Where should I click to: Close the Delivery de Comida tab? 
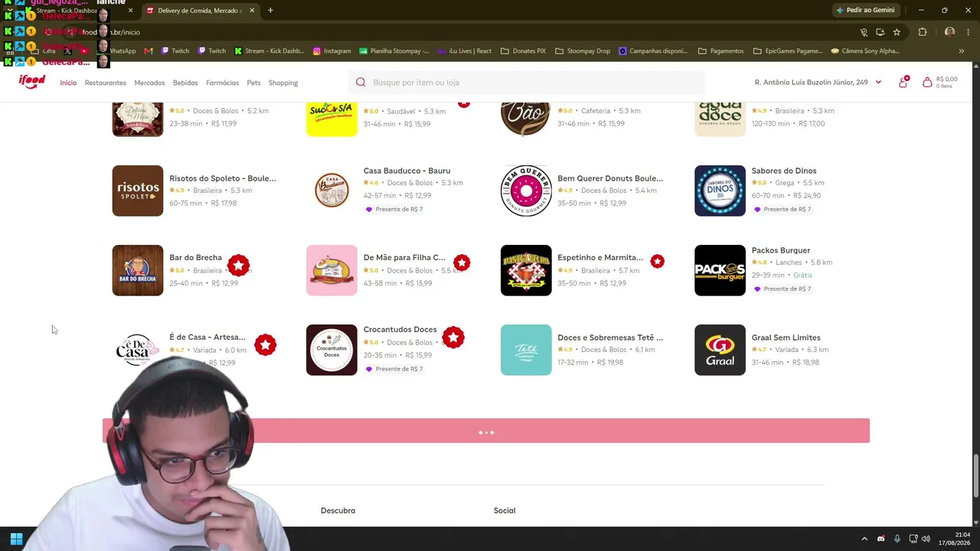[x=252, y=11]
